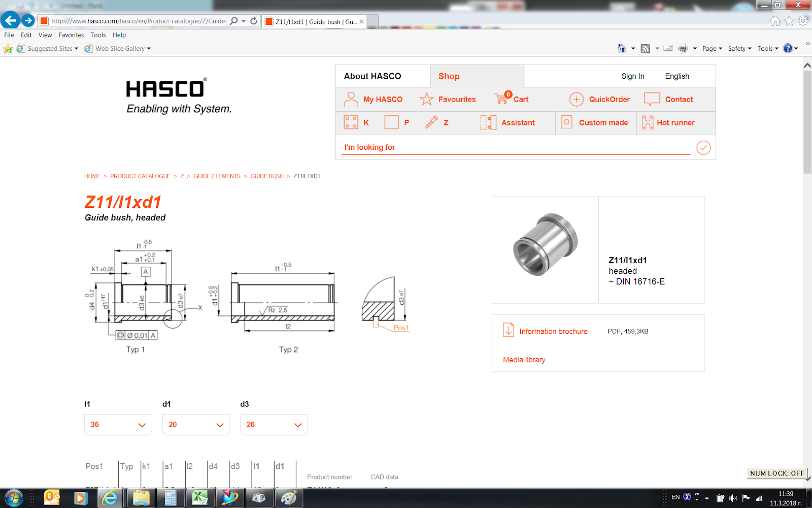Viewport: 812px width, 508px height.
Task: Open the Tools menu
Action: (x=97, y=35)
